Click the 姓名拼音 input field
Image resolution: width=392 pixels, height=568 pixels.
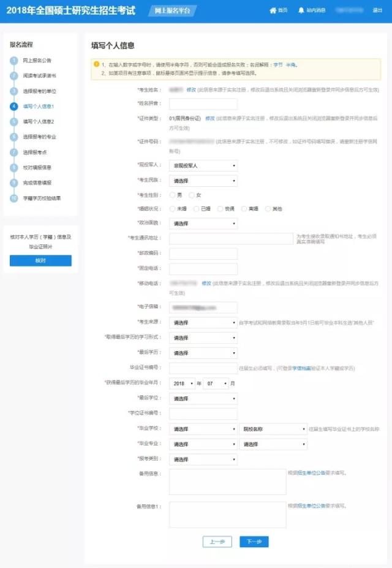point(203,104)
